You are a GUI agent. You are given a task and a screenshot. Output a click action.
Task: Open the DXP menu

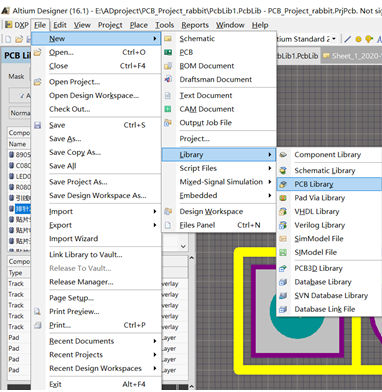coord(17,25)
